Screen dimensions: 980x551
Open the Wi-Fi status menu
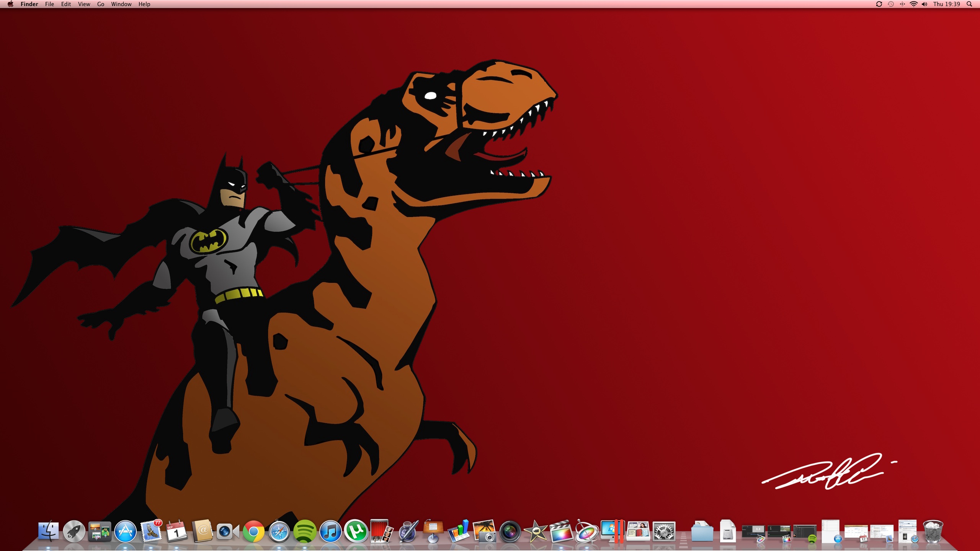tap(913, 4)
